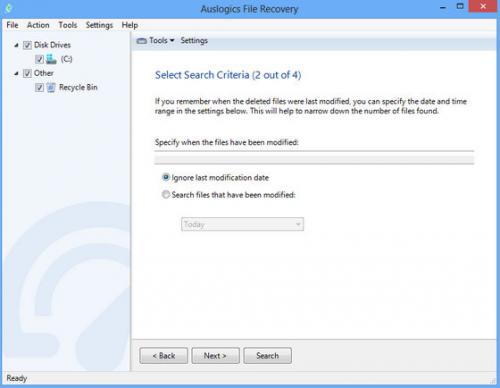Collapse the Other tree node
Viewport: 500px width, 388px height.
click(16, 73)
